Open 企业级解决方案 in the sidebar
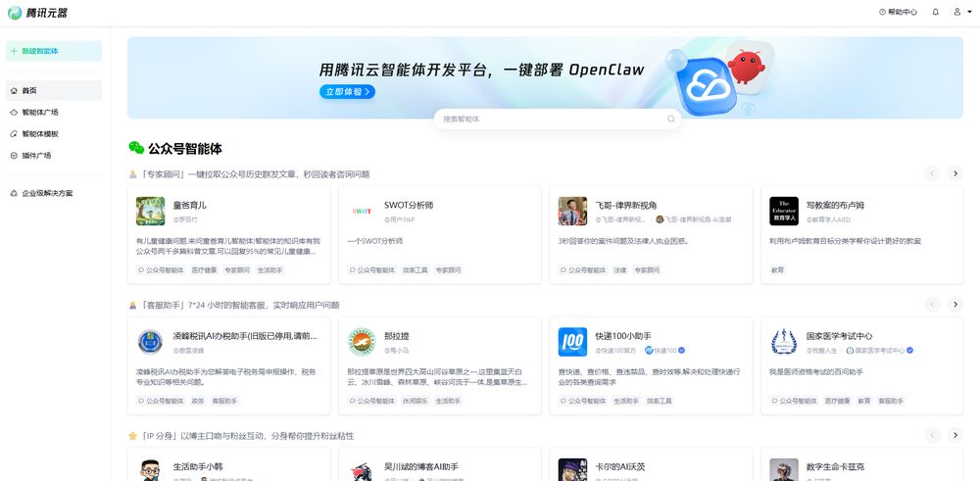The width and height of the screenshot is (980, 481). pyautogui.click(x=54, y=194)
